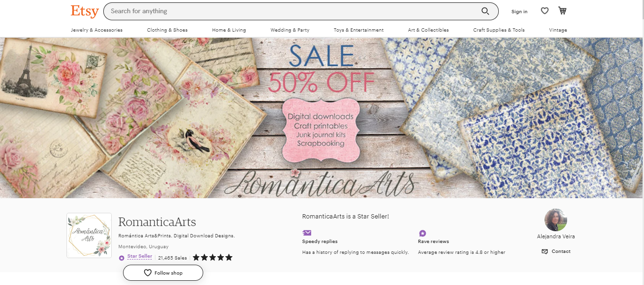
Task: Open the shopping cart icon
Action: point(562,11)
